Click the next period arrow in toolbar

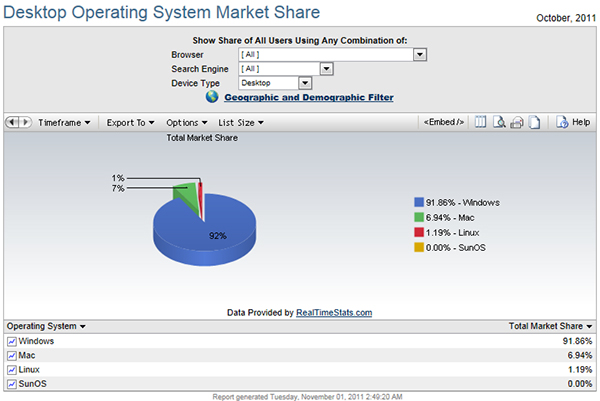click(x=24, y=122)
